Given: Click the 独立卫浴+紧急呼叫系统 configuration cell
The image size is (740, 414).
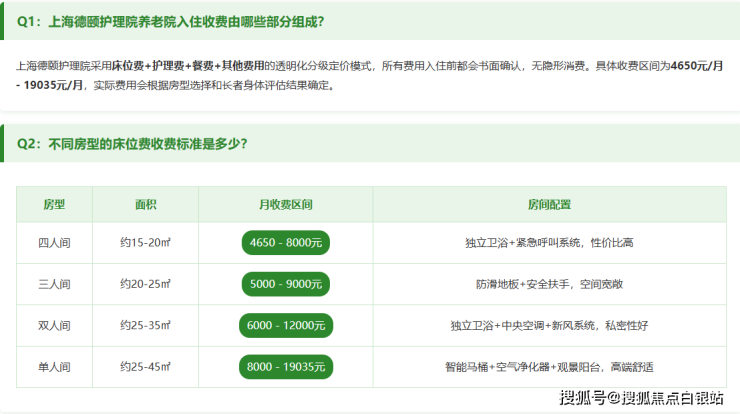Looking at the screenshot, I should click(549, 243).
